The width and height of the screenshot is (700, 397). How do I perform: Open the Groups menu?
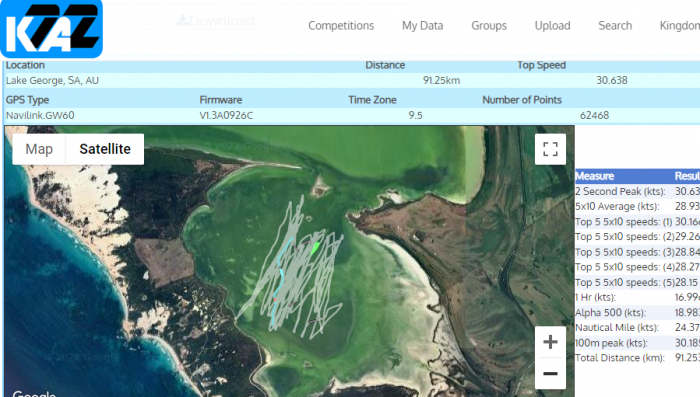pos(489,26)
